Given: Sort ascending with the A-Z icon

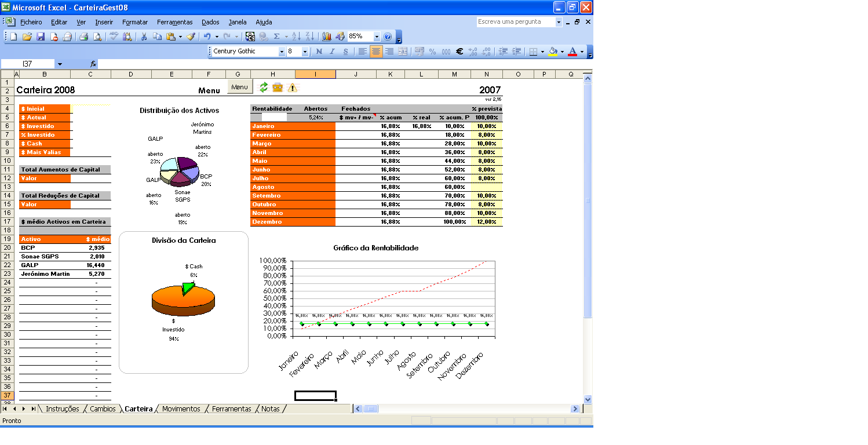Looking at the screenshot, I should pyautogui.click(x=296, y=37).
